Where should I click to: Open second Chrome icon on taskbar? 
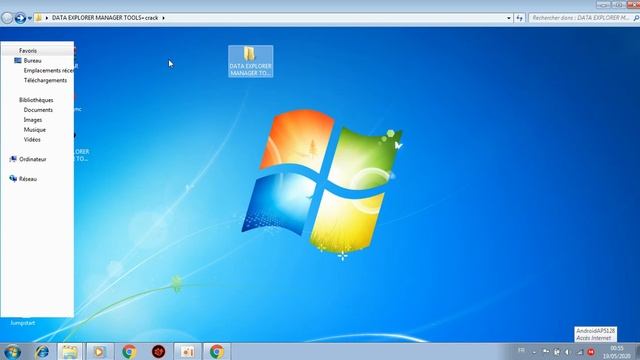tap(217, 351)
